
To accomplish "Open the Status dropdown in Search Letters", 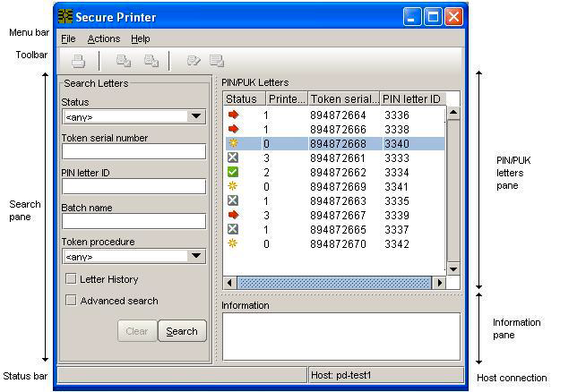I will click(196, 117).
